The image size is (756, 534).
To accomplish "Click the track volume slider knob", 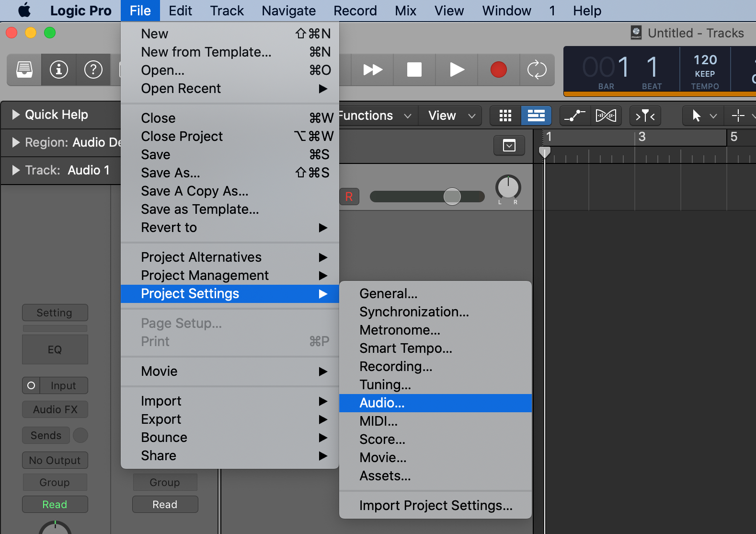I will [x=452, y=197].
